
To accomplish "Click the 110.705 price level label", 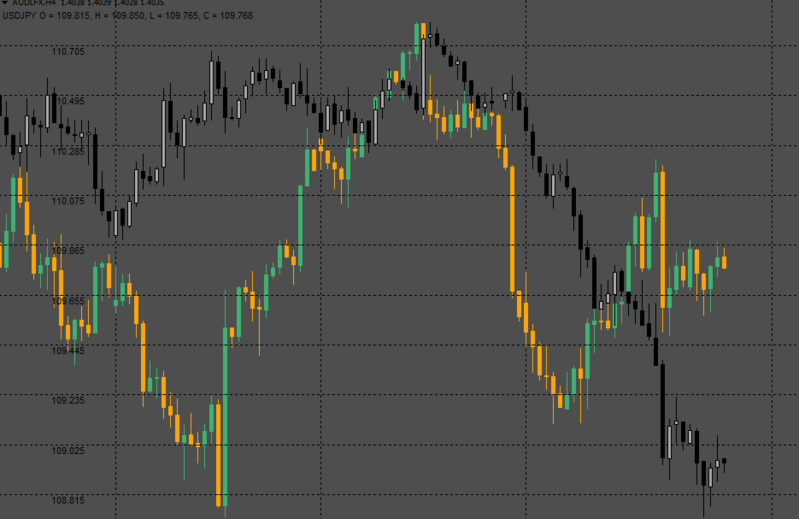I will pyautogui.click(x=68, y=51).
